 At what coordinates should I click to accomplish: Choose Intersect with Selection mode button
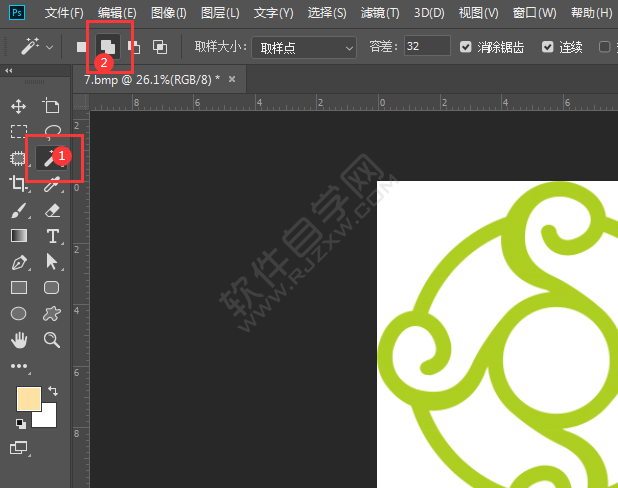[160, 47]
